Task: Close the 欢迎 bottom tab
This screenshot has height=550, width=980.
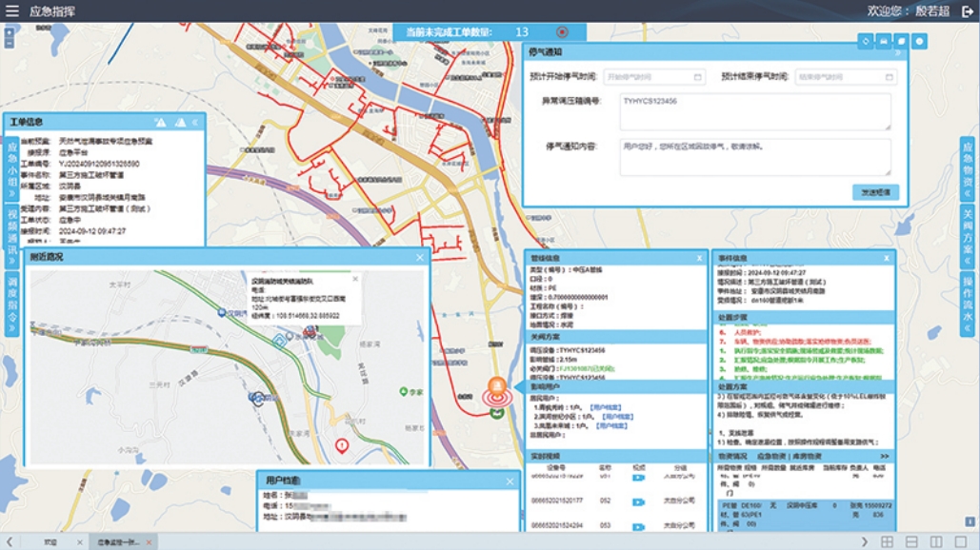Action: 79,541
